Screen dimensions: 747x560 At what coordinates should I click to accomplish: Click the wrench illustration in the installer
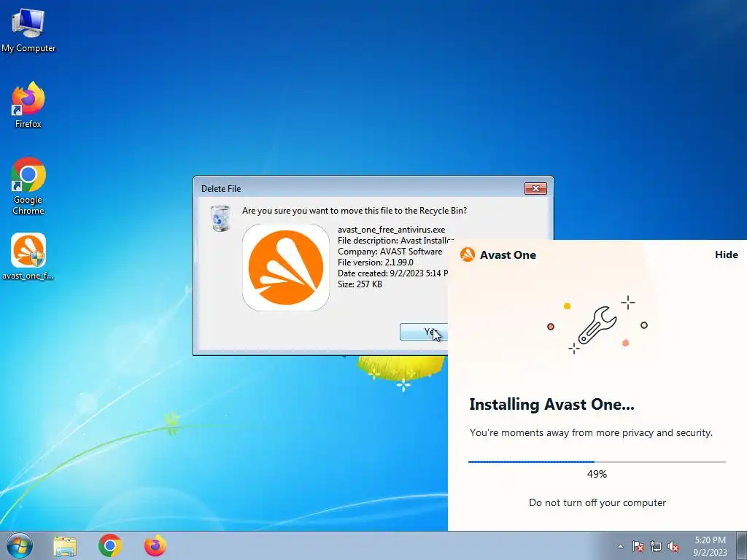pyautogui.click(x=597, y=325)
